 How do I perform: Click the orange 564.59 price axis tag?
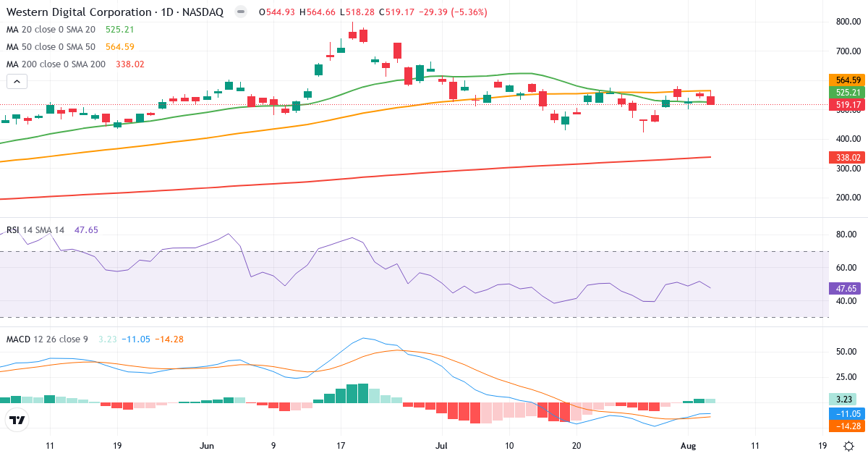coord(848,80)
